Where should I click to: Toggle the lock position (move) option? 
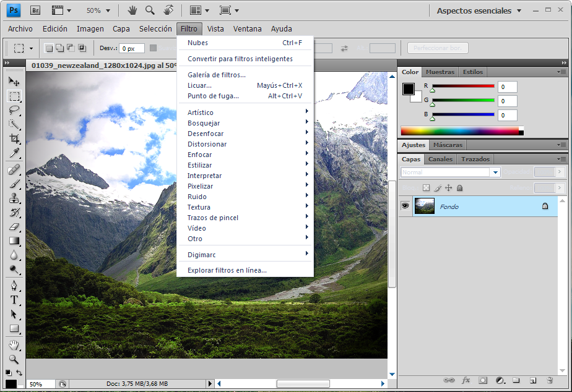[448, 188]
